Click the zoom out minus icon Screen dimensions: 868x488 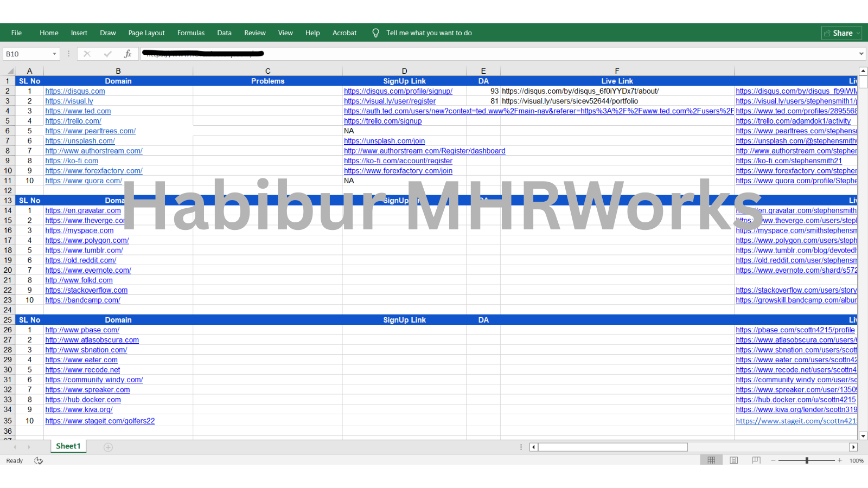click(x=773, y=460)
